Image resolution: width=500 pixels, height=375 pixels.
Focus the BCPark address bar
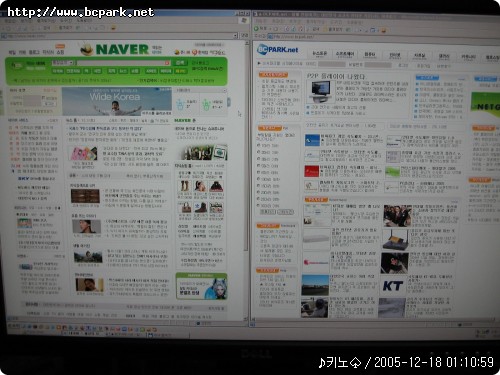[383, 37]
